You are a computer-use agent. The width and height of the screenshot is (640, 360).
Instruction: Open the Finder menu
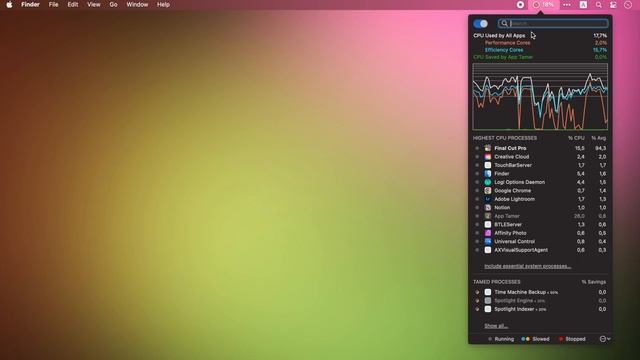click(30, 5)
